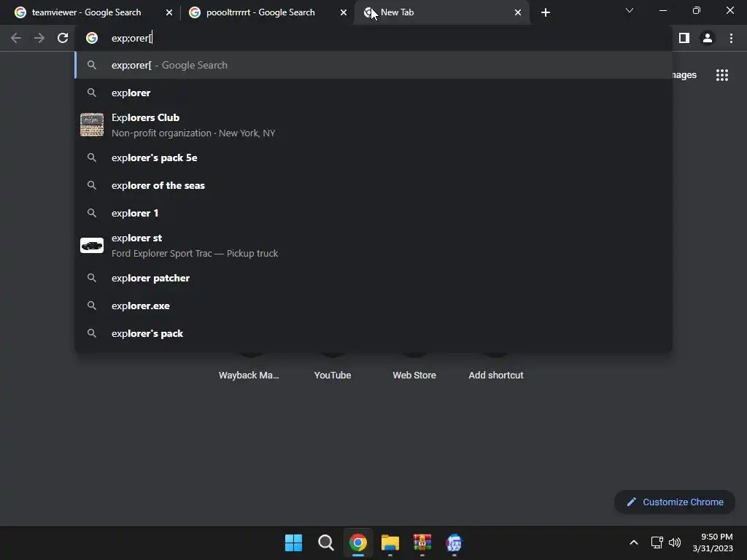This screenshot has height=560, width=747.
Task: Click the Customize Chrome button
Action: pyautogui.click(x=675, y=502)
